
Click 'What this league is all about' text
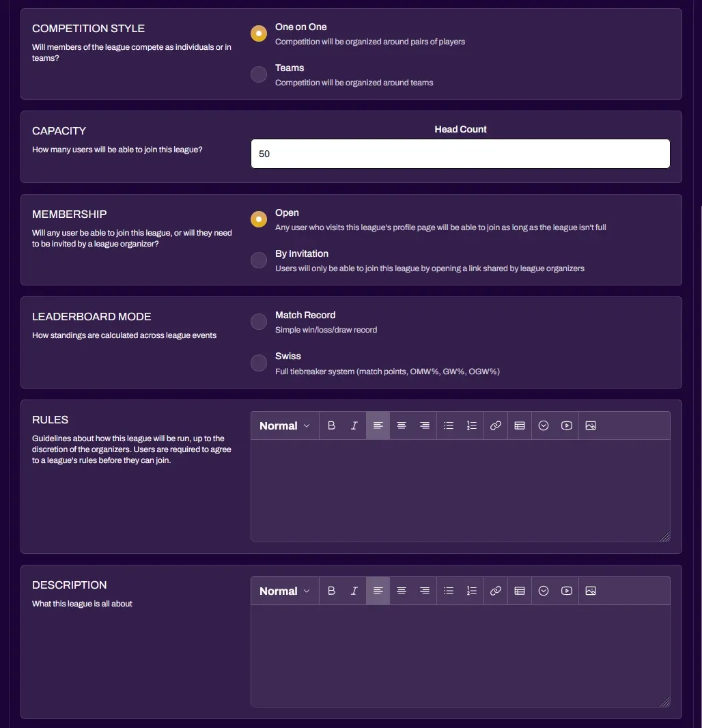coord(82,604)
